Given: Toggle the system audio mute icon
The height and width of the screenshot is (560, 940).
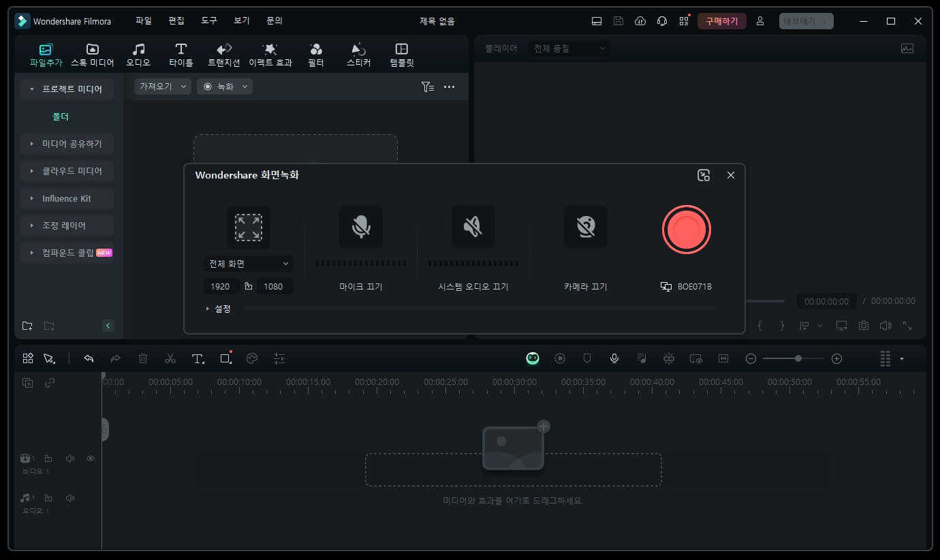Looking at the screenshot, I should 473,227.
